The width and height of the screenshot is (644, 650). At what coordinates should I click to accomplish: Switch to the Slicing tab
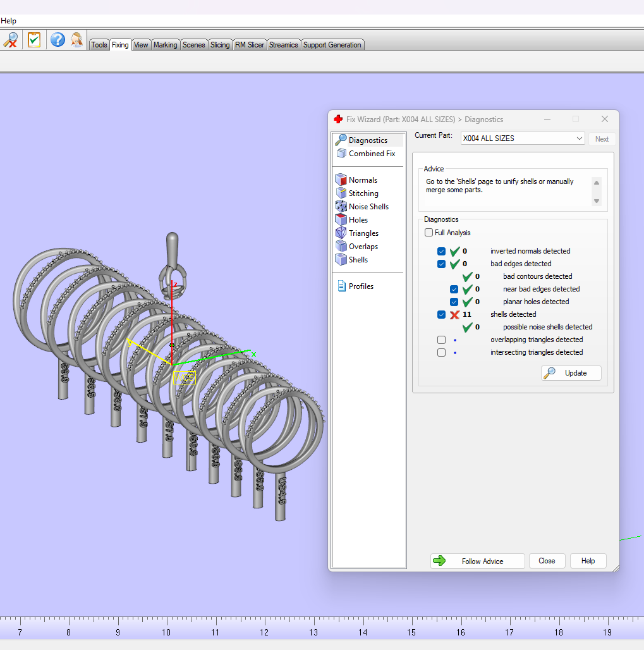pyautogui.click(x=220, y=45)
